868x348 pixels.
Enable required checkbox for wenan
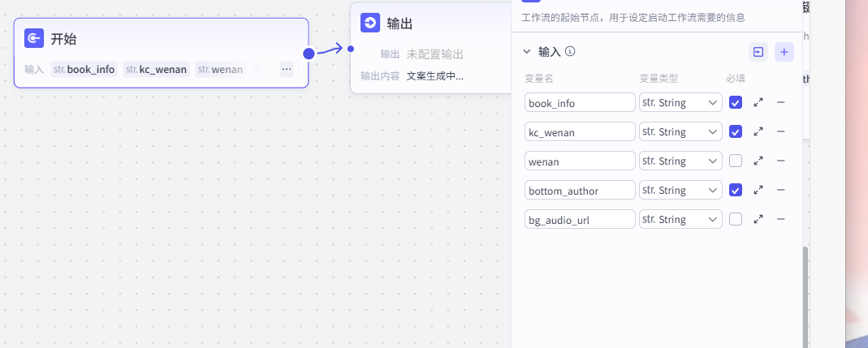click(x=736, y=161)
